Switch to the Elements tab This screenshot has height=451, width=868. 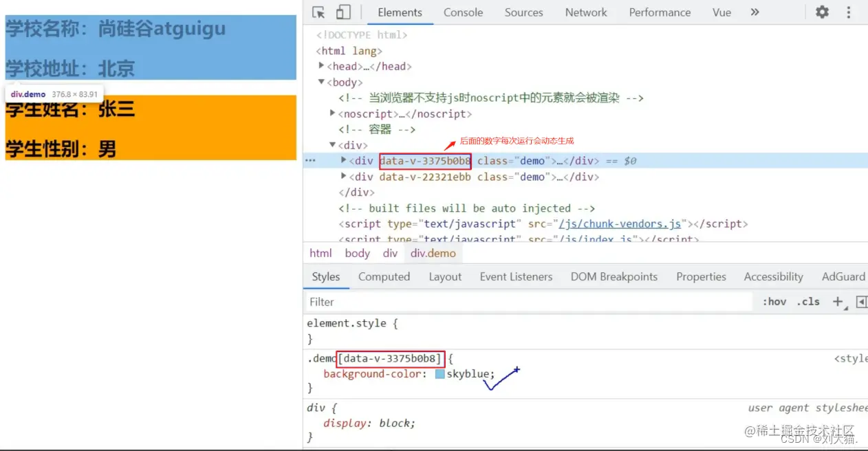400,12
